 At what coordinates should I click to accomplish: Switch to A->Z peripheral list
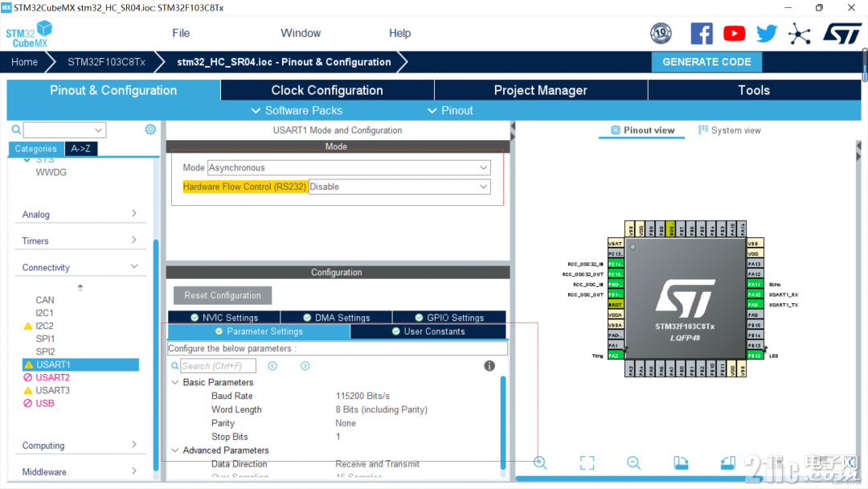pos(81,149)
